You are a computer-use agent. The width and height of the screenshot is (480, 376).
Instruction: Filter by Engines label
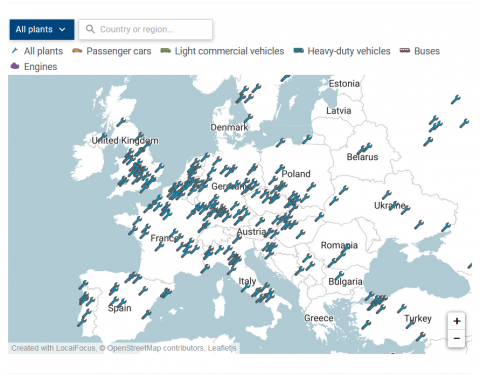40,67
